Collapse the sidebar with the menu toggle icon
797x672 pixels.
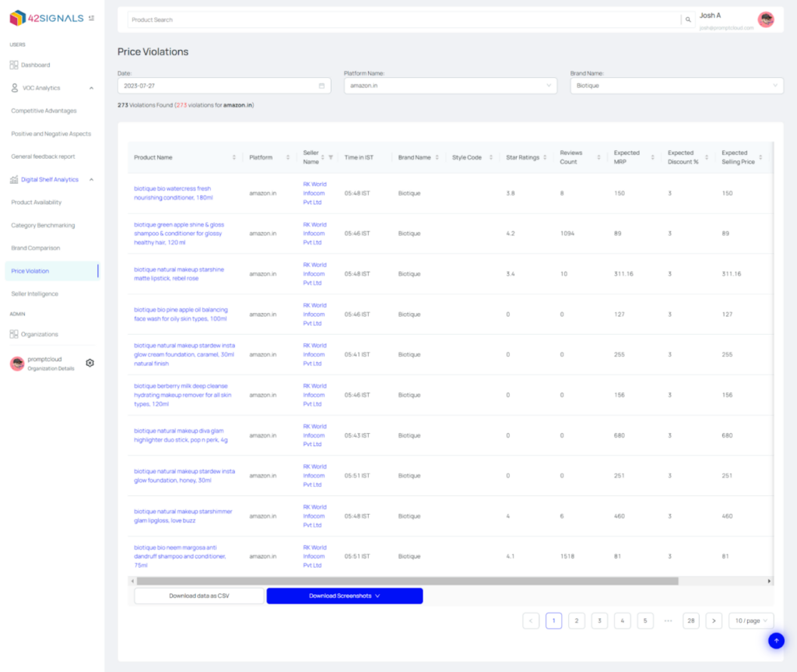(x=92, y=18)
